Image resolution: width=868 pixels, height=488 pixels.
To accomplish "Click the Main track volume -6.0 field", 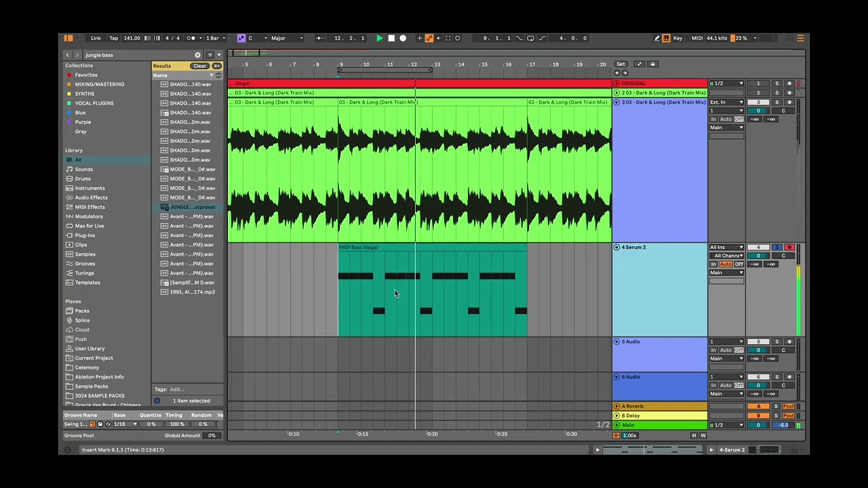I will coord(783,426).
